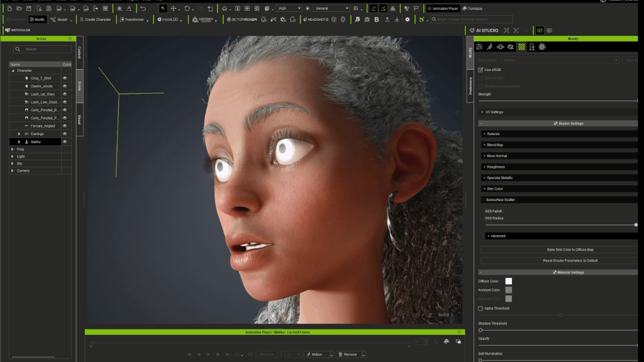644x362 pixels.
Task: Pick the Ambient Color swatch
Action: click(508, 290)
